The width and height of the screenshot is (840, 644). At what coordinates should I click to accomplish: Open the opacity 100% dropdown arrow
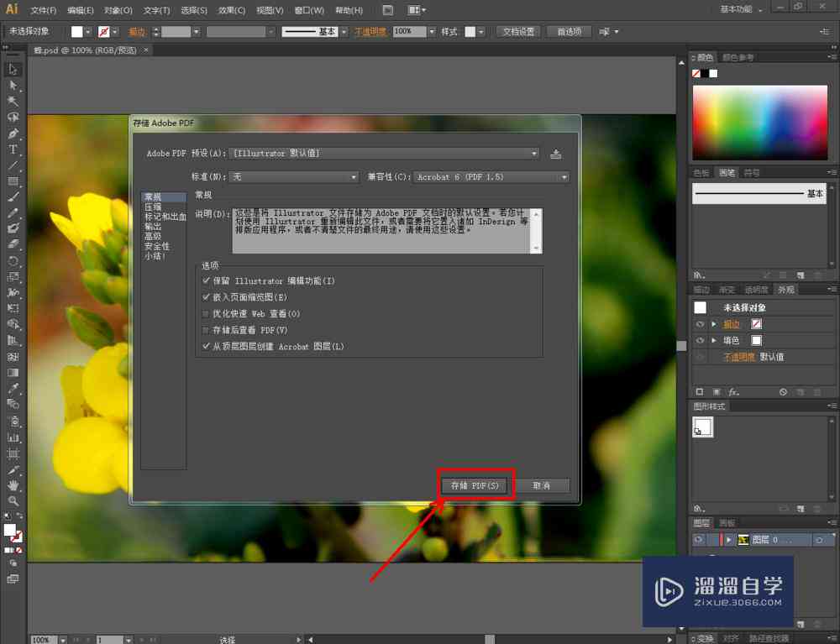[x=432, y=32]
